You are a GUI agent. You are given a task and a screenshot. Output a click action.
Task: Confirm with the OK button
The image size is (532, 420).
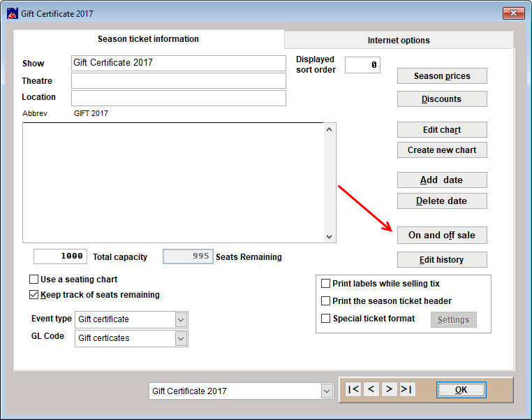click(461, 390)
